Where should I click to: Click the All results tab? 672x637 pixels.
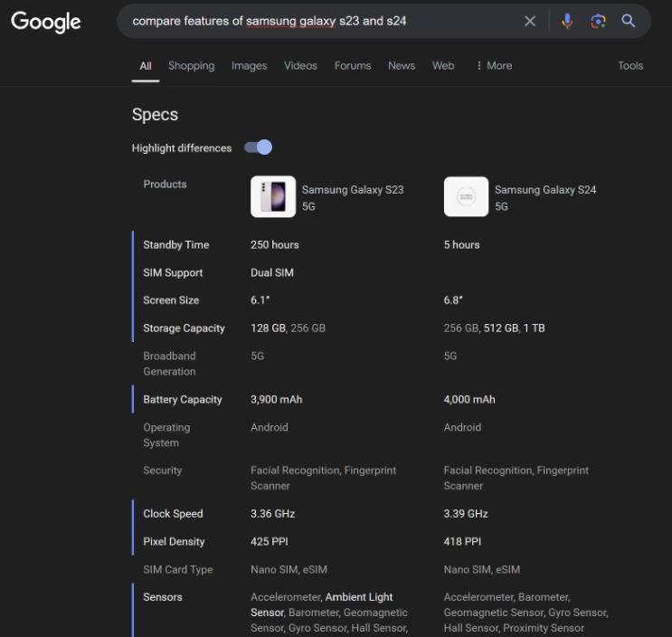click(x=146, y=66)
